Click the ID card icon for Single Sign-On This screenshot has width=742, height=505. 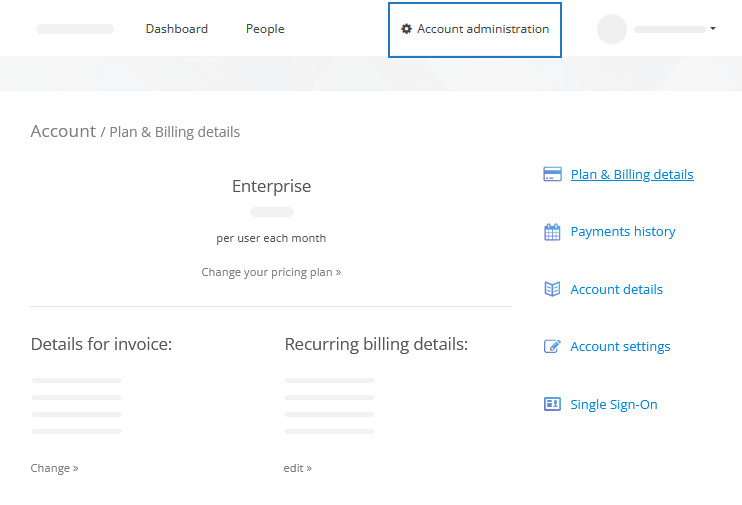point(552,404)
